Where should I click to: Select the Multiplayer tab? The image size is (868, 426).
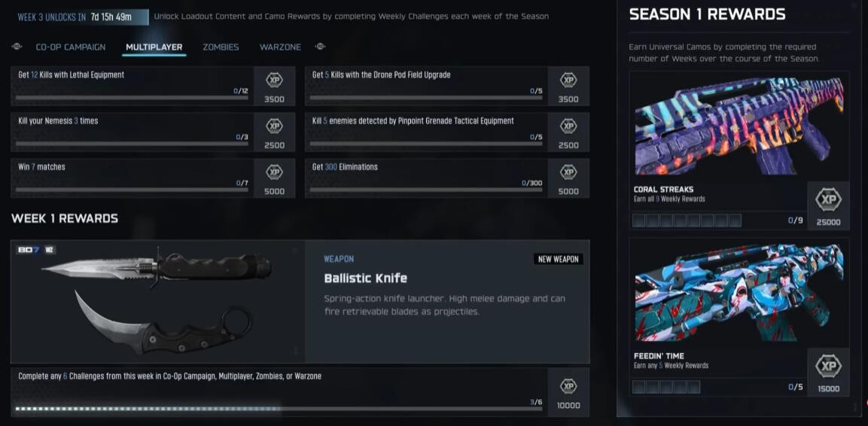pos(154,47)
